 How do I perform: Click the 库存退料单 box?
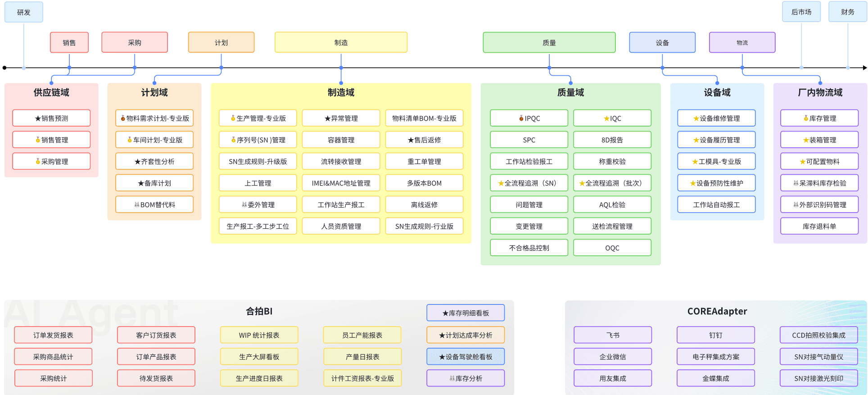[819, 226]
